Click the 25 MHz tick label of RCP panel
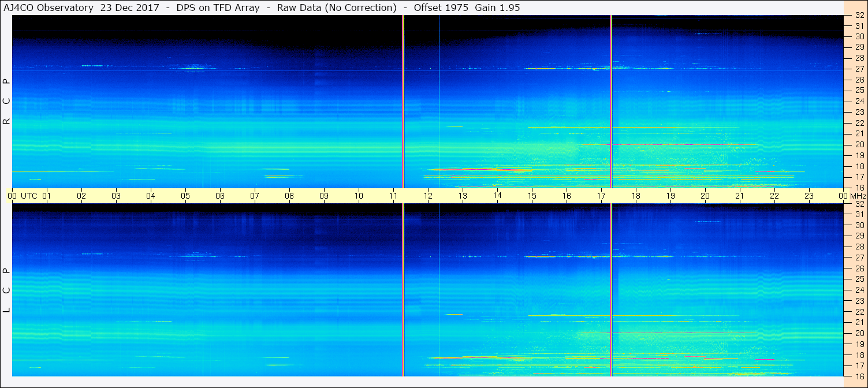Image resolution: width=868 pixels, height=388 pixels. tap(859, 91)
